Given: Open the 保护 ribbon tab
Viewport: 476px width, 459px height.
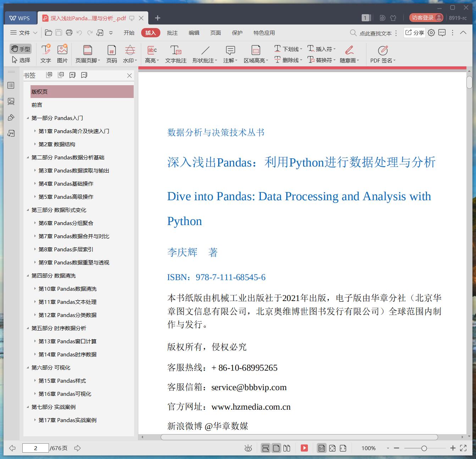Looking at the screenshot, I should click(x=237, y=33).
